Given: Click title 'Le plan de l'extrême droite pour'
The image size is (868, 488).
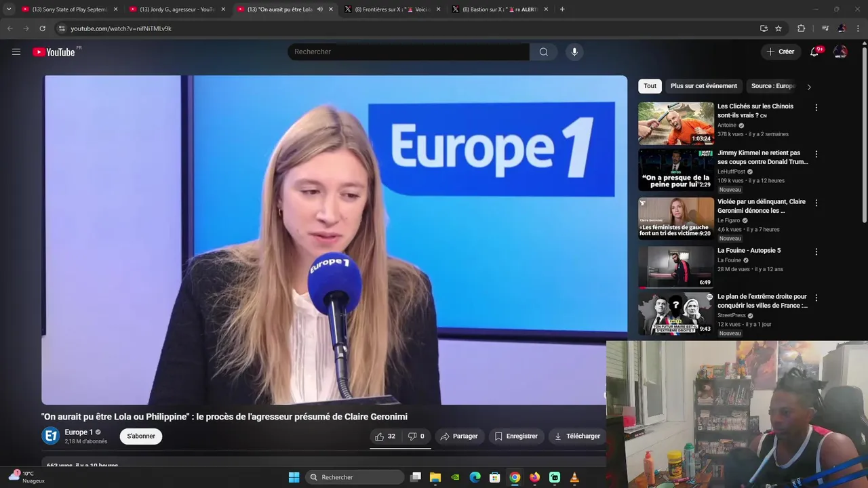Looking at the screenshot, I should [x=762, y=301].
